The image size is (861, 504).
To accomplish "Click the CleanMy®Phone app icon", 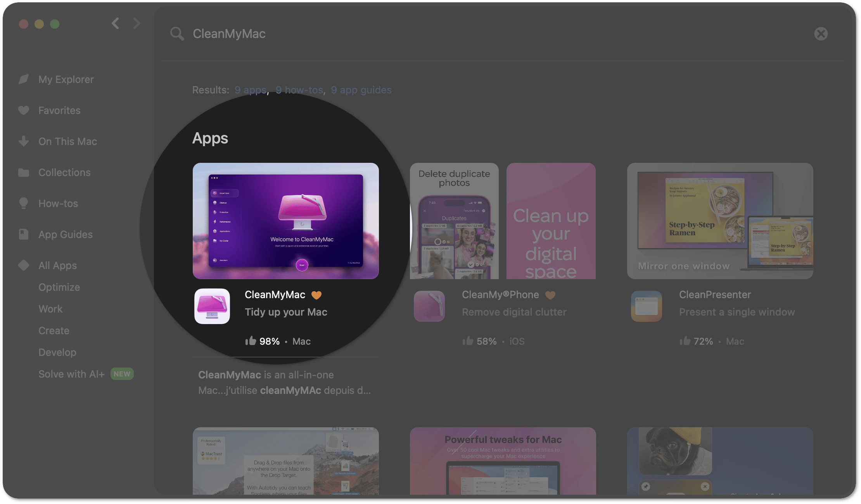I will pyautogui.click(x=429, y=306).
